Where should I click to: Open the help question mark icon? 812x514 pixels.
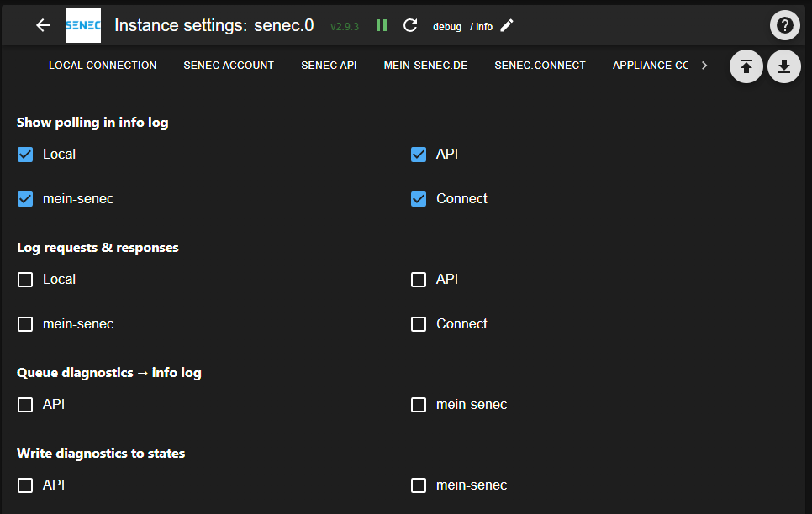pos(784,25)
